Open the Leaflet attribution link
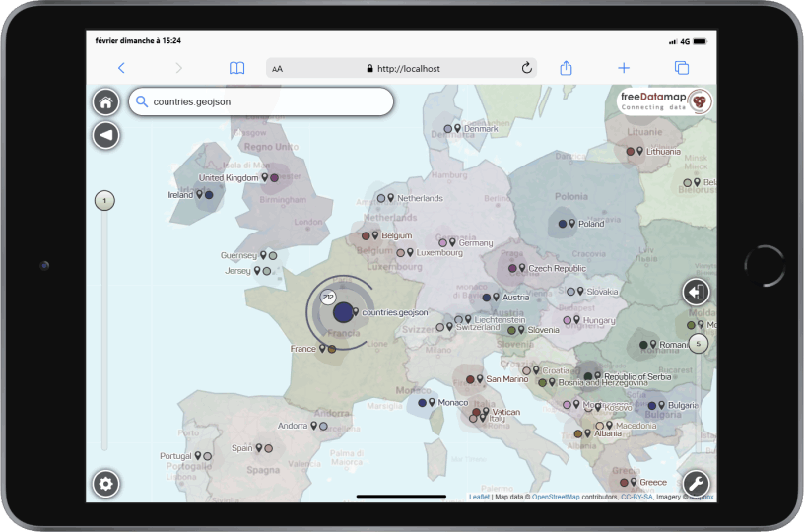804x532 pixels. tap(479, 498)
